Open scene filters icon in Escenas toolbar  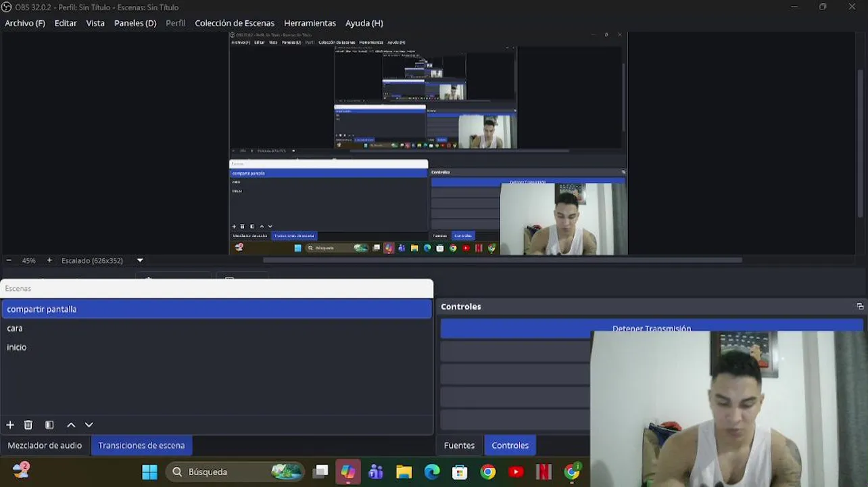[49, 425]
